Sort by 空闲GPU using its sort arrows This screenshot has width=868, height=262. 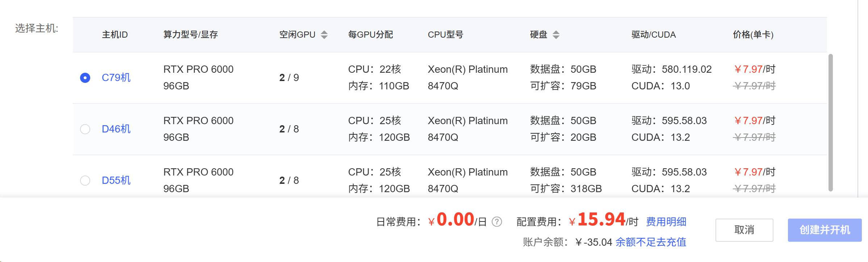coord(324,35)
